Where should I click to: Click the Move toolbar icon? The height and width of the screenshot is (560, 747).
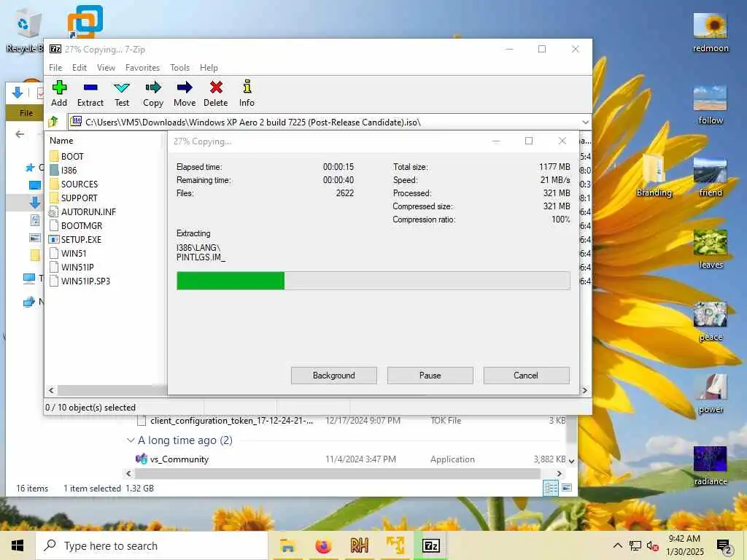click(x=185, y=93)
